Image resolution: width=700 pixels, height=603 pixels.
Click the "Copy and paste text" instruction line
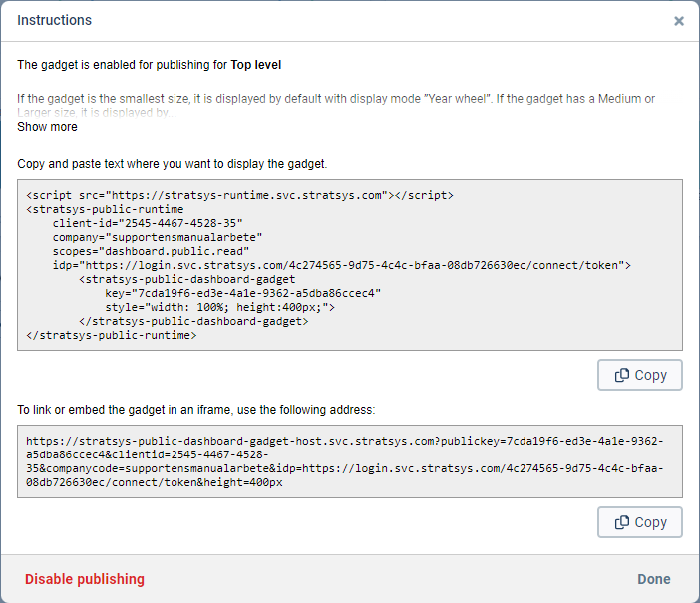[x=172, y=163]
